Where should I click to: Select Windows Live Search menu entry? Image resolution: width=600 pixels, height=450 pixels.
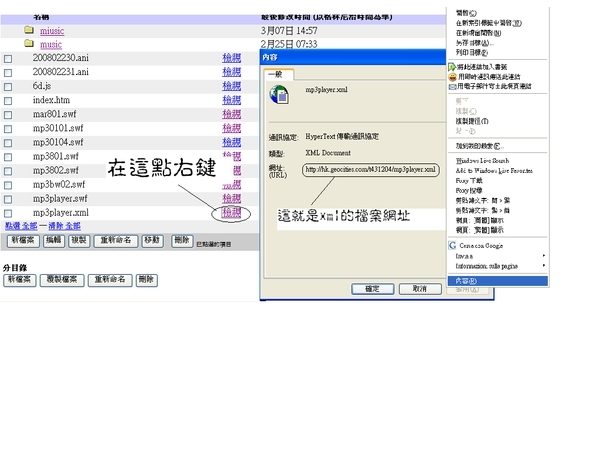(x=482, y=161)
